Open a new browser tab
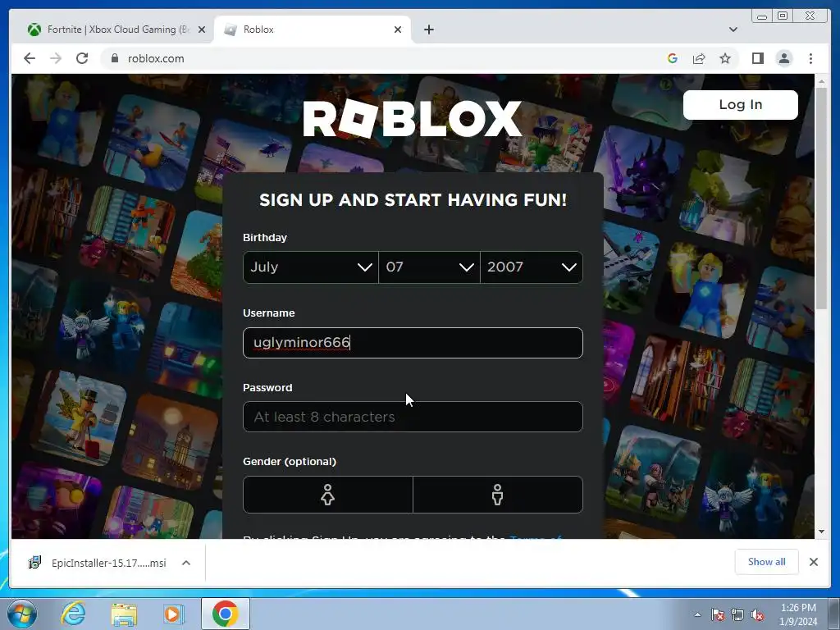 click(x=428, y=30)
